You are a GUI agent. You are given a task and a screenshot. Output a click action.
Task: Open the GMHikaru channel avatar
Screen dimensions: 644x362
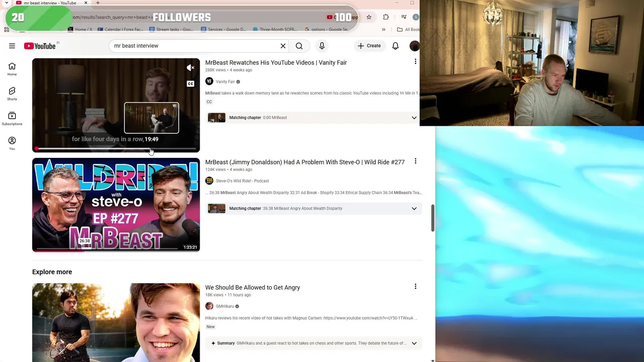[209, 306]
